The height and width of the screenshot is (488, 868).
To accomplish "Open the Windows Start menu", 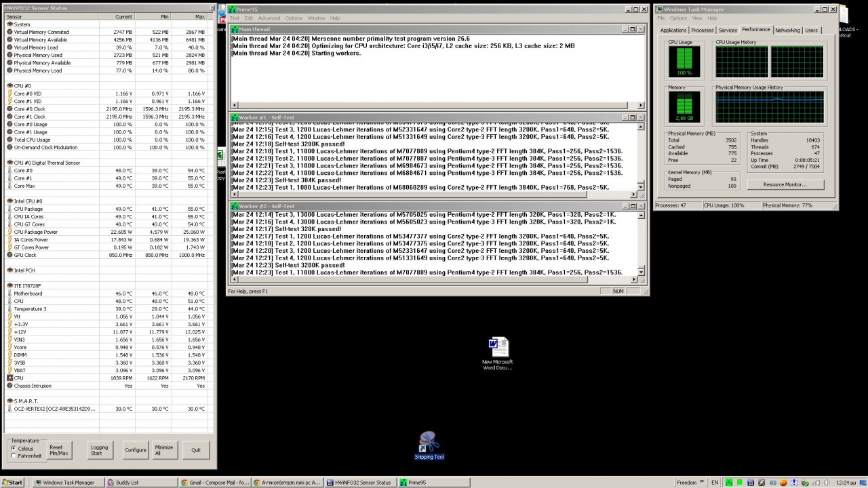I will coord(12,483).
